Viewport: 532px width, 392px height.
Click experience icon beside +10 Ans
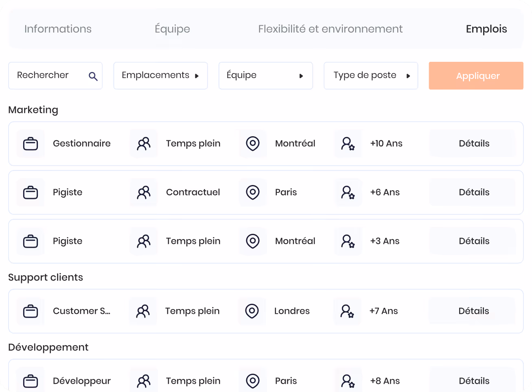(348, 144)
